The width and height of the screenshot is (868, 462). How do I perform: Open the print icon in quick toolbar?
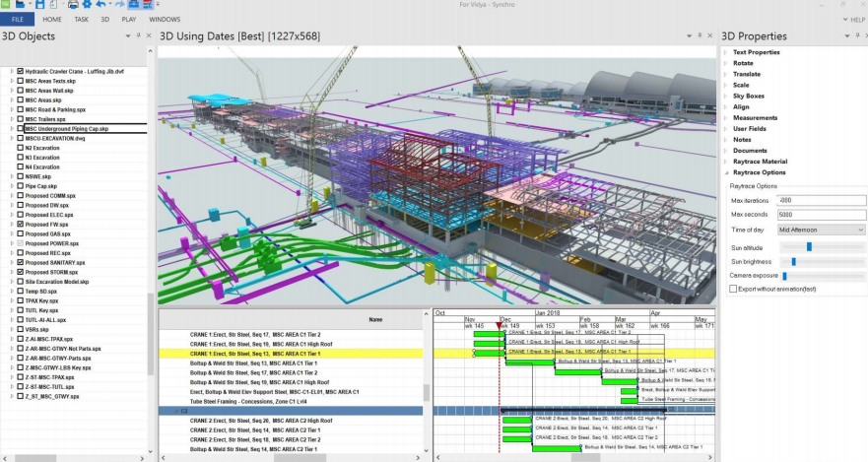point(73,4)
